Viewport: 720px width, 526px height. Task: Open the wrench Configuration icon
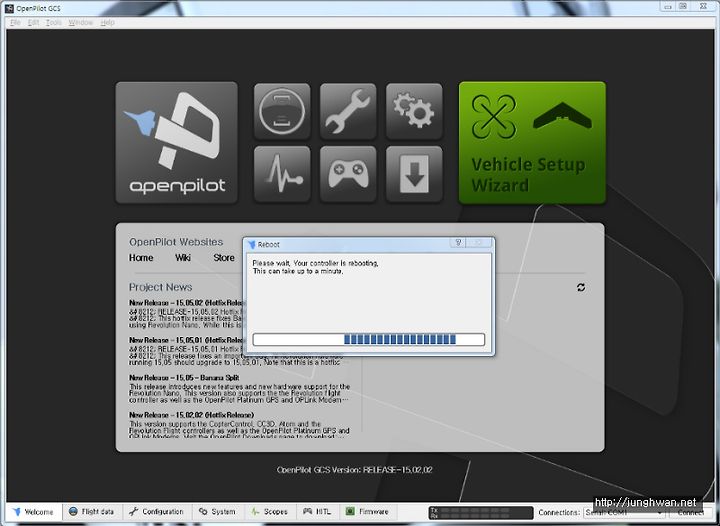pyautogui.click(x=348, y=111)
